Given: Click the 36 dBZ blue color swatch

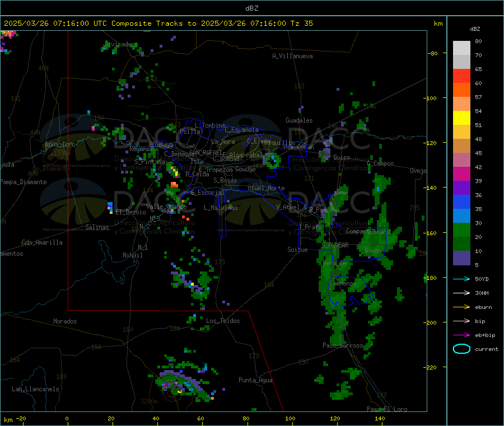Looking at the screenshot, I should click(x=461, y=202).
